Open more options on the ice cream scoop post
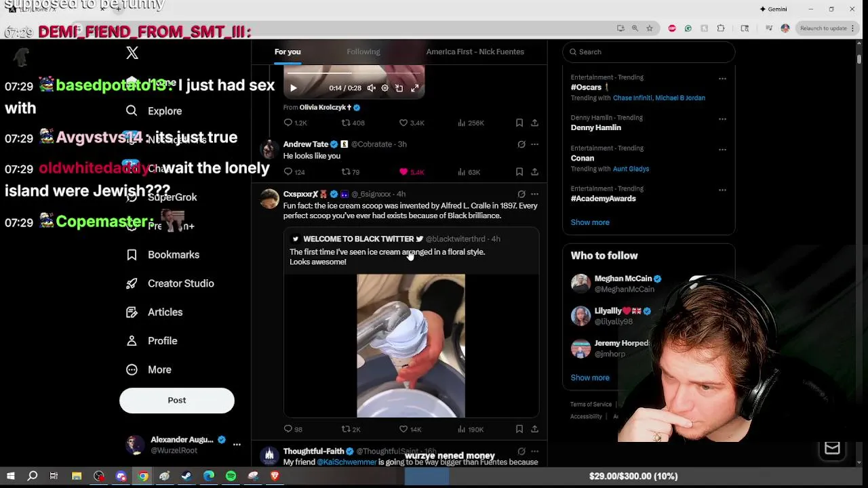Image resolution: width=868 pixels, height=488 pixels. click(x=534, y=195)
